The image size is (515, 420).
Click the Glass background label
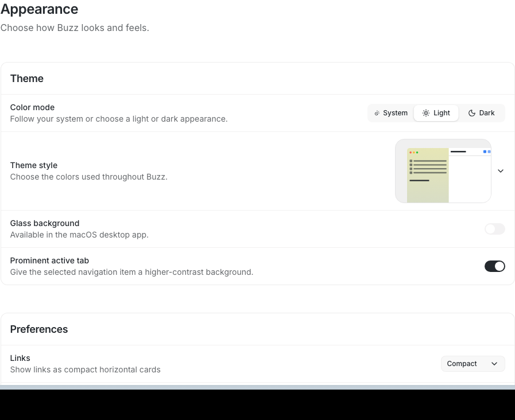tap(45, 223)
